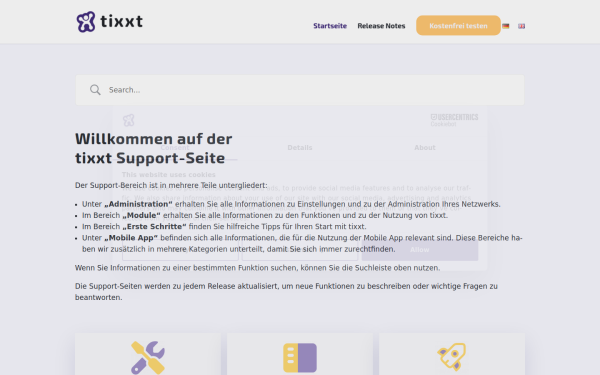
Task: Open Release Notes page
Action: coord(381,26)
